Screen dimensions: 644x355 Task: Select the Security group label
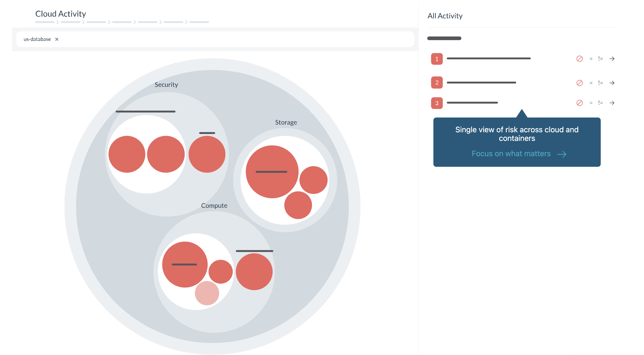[x=166, y=84]
